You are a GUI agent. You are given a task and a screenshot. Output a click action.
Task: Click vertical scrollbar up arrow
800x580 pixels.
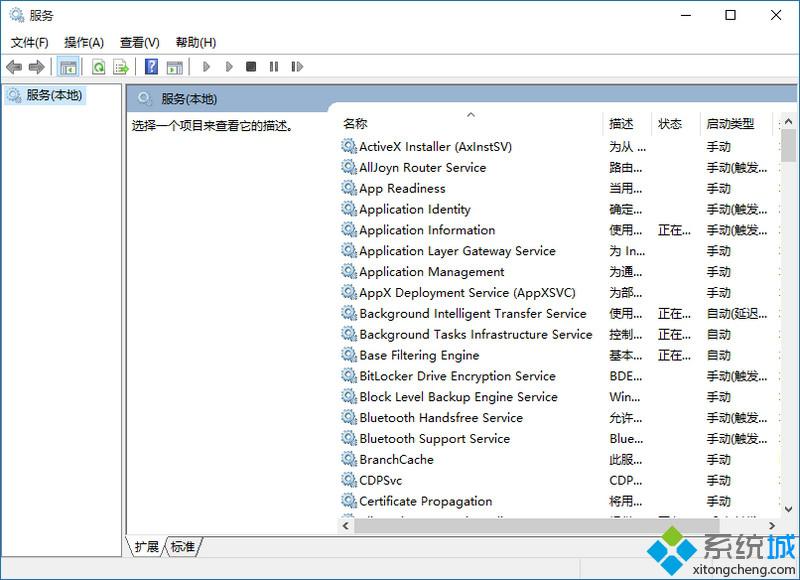788,121
